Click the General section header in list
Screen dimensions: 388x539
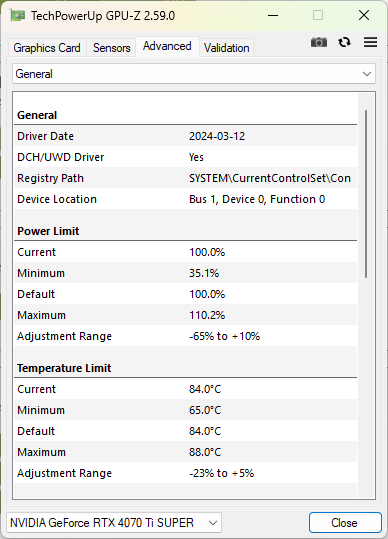[37, 115]
